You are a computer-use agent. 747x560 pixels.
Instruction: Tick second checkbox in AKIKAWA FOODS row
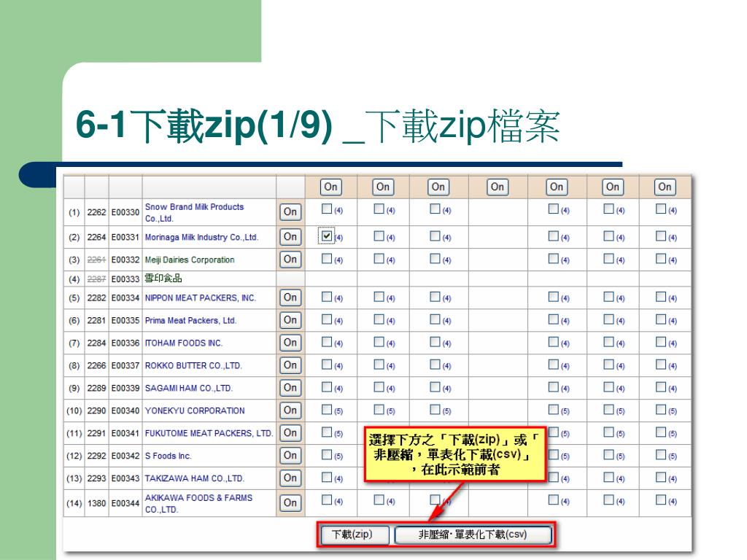pyautogui.click(x=379, y=499)
